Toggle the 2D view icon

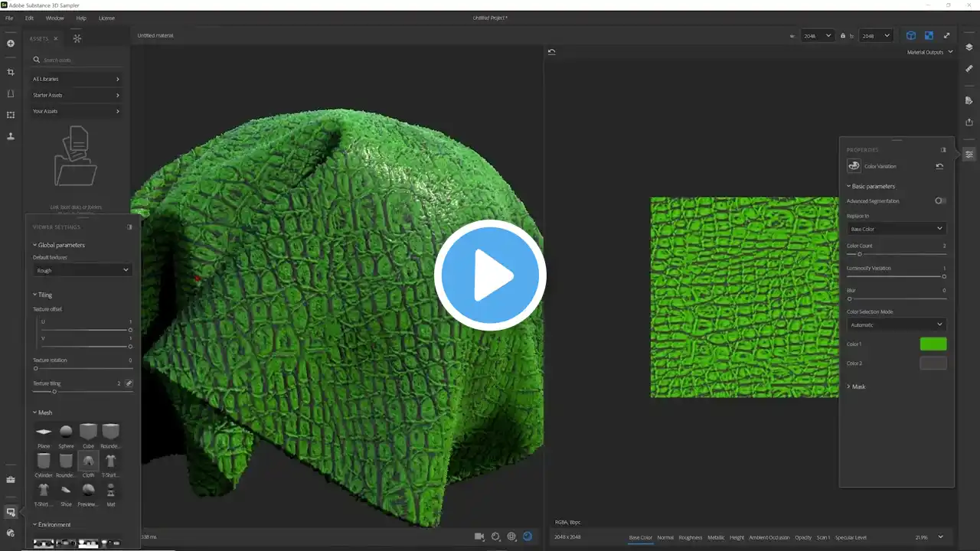929,35
